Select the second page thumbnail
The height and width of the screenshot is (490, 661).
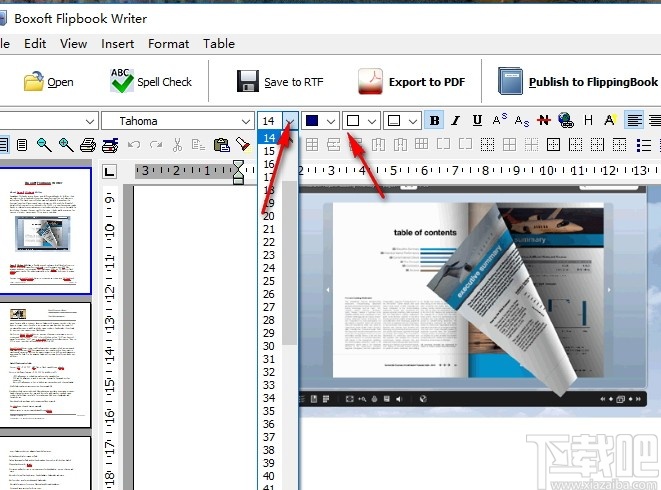[x=44, y=365]
